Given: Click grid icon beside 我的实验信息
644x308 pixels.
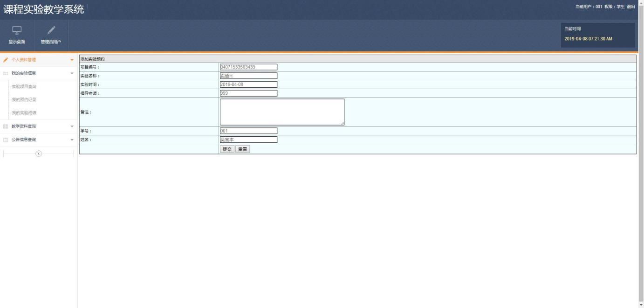Looking at the screenshot, I should click(6, 73).
